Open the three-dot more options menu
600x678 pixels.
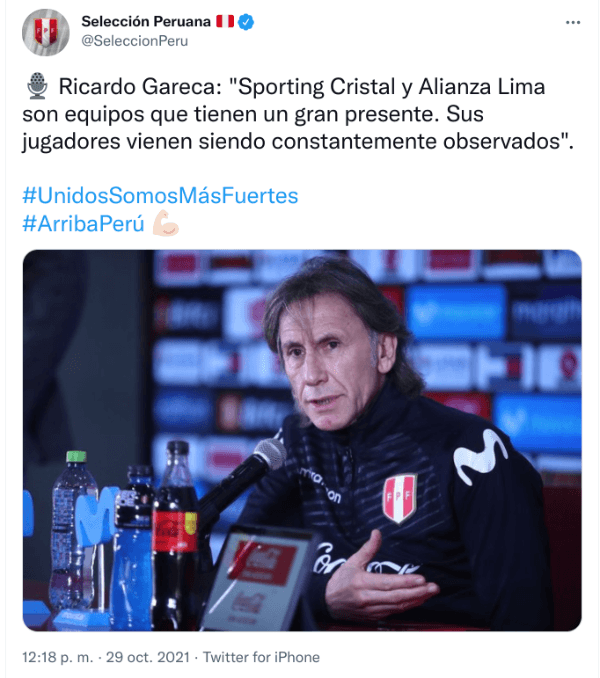[x=573, y=22]
